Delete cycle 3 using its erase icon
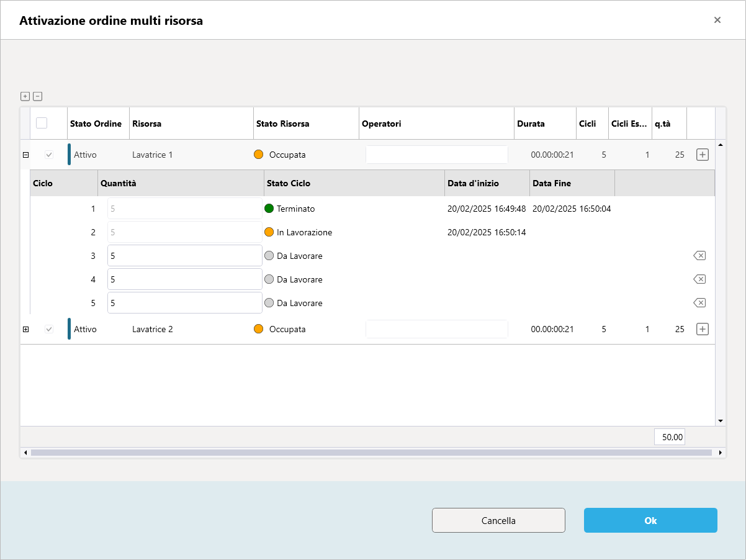This screenshot has width=746, height=560. (699, 256)
